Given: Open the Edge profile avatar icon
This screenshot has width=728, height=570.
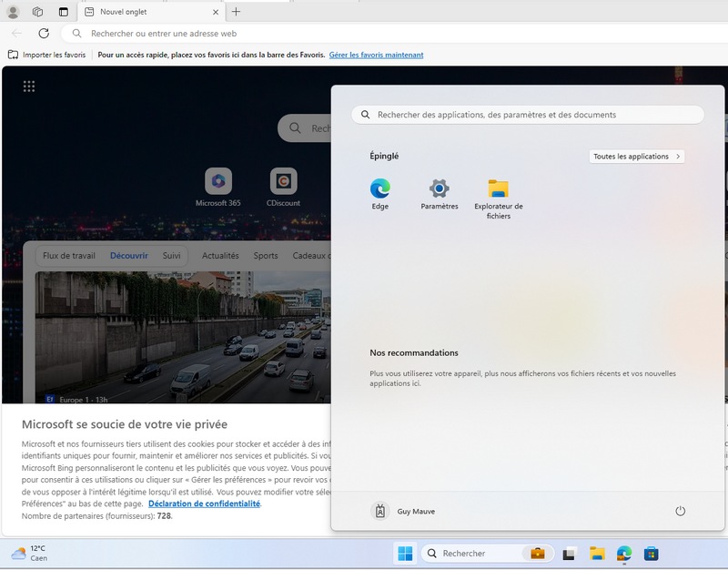Looking at the screenshot, I should tap(13, 12).
